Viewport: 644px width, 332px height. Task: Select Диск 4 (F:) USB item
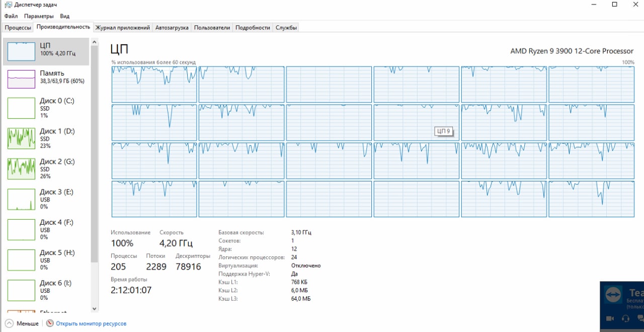point(46,229)
